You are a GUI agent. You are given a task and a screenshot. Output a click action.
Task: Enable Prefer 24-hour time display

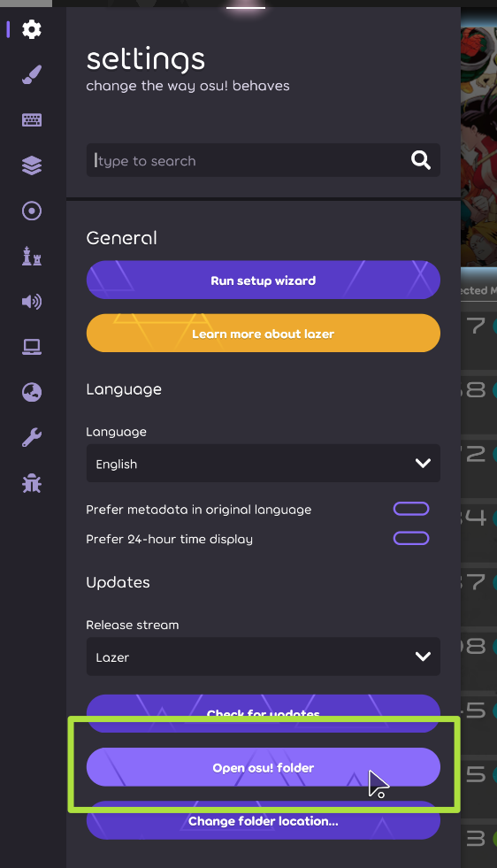[411, 538]
